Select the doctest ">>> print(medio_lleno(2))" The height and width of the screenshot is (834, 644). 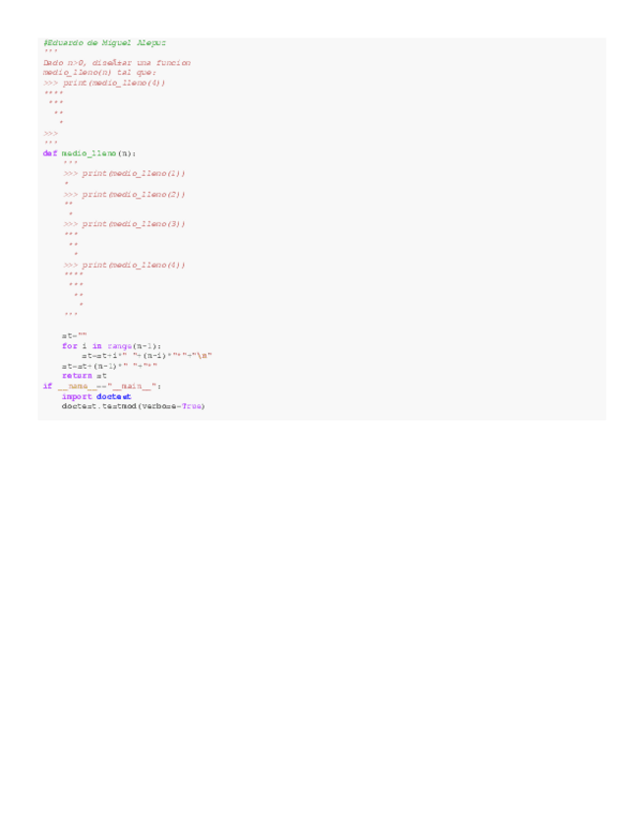[x=124, y=194]
